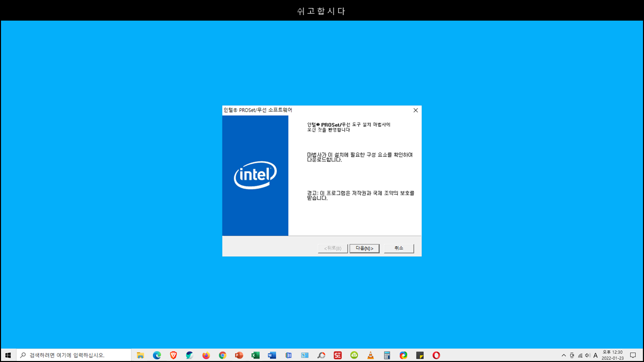Image resolution: width=644 pixels, height=362 pixels.
Task: Launch the Opera browser from the taskbar
Action: point(436,355)
